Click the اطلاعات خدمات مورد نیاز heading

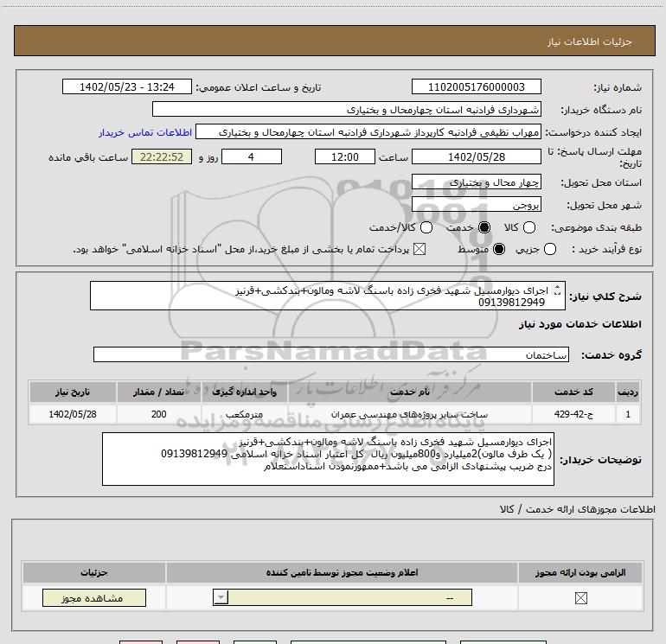click(580, 324)
